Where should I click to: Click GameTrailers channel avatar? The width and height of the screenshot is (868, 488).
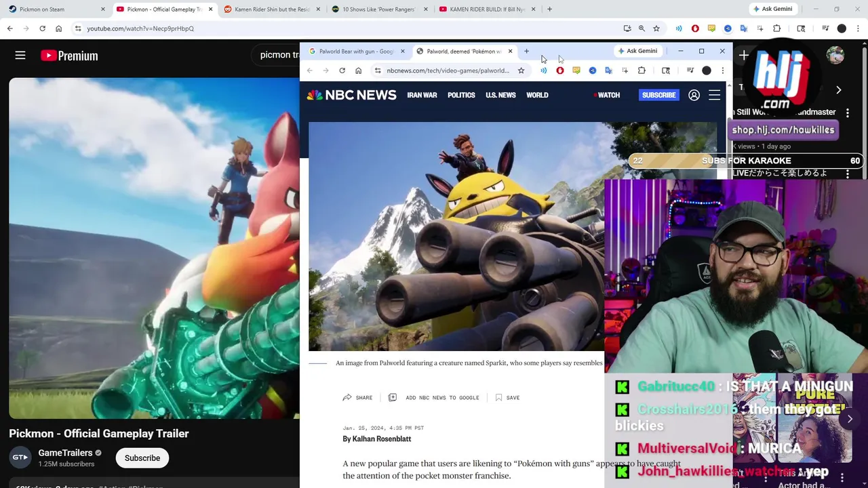coord(20,457)
